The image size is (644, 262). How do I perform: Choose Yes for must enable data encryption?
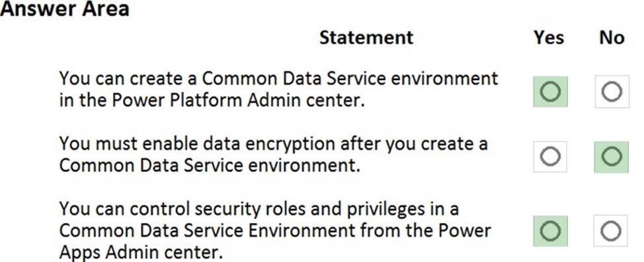point(550,156)
